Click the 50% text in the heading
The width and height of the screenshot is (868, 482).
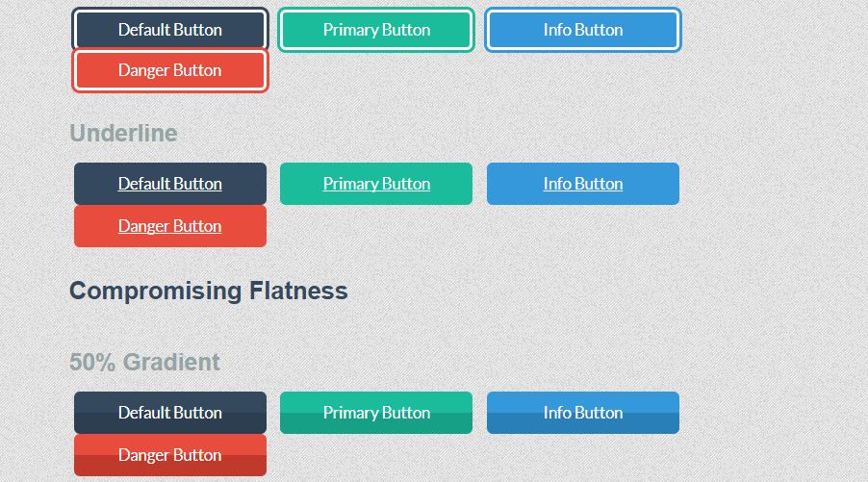pyautogui.click(x=92, y=363)
